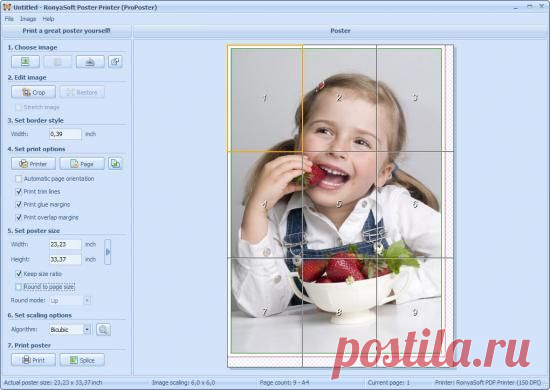550x390 pixels.
Task: Uncheck Print trim lines
Action: (19, 191)
